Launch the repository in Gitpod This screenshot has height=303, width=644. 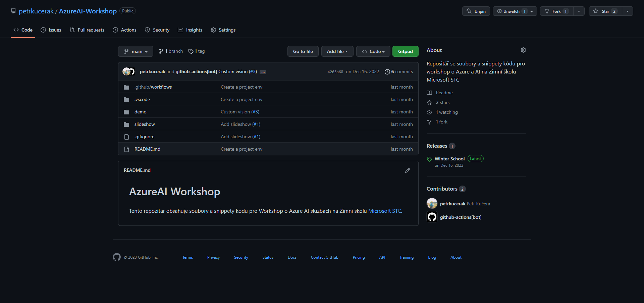point(405,51)
